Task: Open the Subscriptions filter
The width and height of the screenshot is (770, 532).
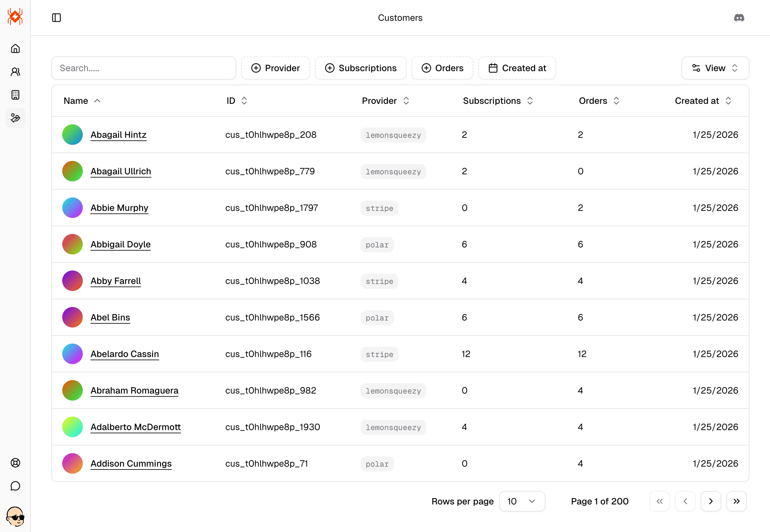Action: 361,68
